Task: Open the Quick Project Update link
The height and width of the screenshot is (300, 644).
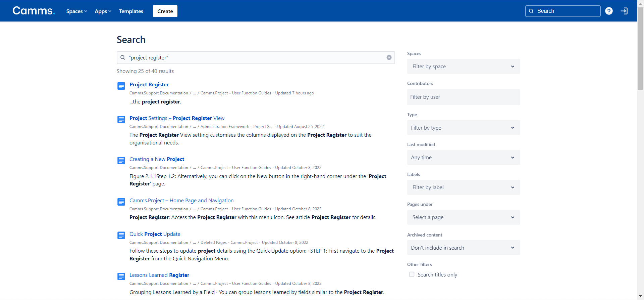Action: tap(155, 234)
